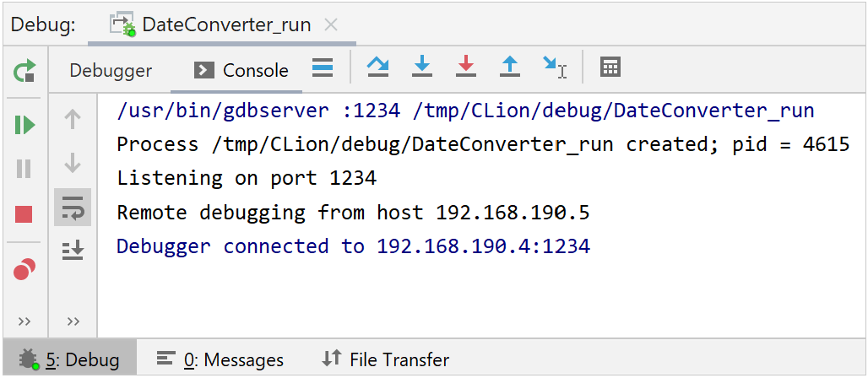
Task: Expand hidden console toolbar actions
Action: pos(73,321)
